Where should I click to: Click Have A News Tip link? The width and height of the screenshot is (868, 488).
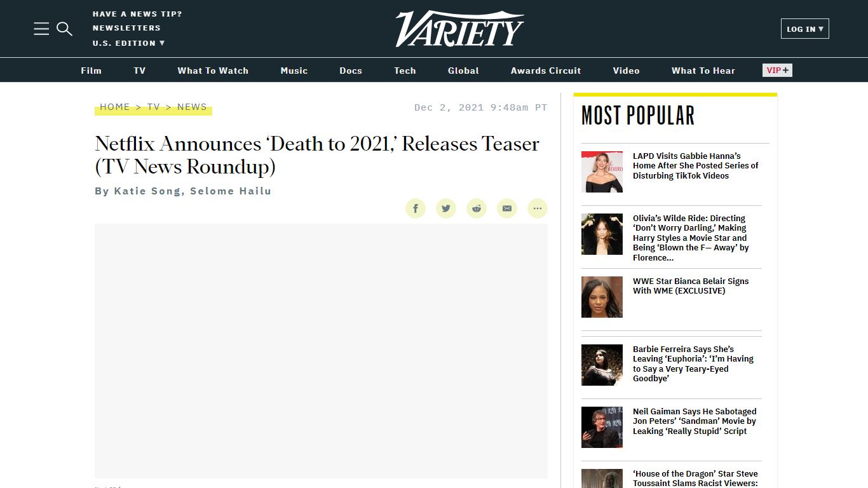point(137,14)
